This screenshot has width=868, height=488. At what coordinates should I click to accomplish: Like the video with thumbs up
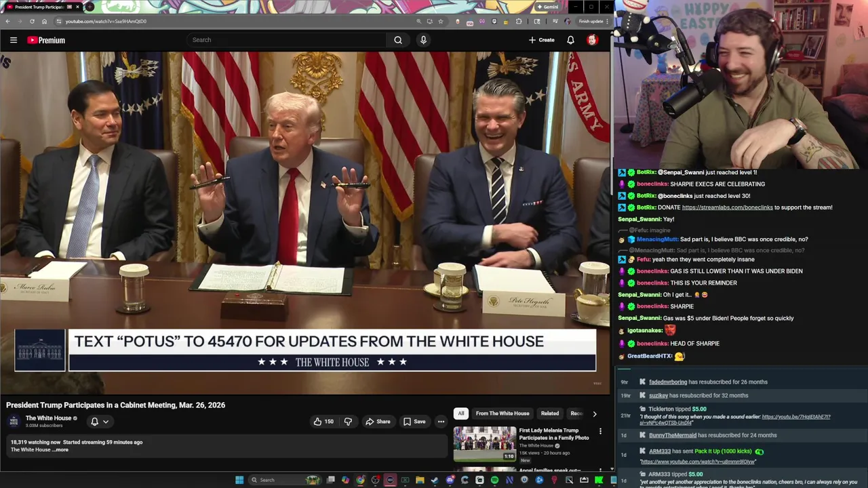323,422
